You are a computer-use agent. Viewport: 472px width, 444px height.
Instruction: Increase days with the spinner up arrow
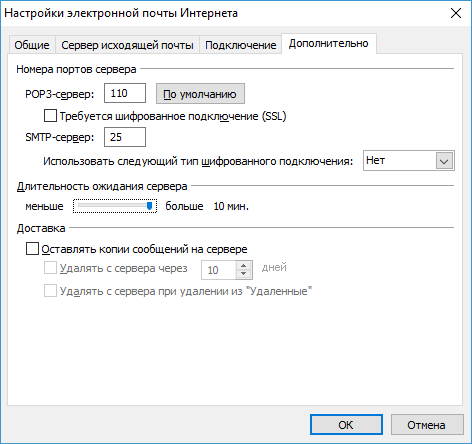pos(244,266)
